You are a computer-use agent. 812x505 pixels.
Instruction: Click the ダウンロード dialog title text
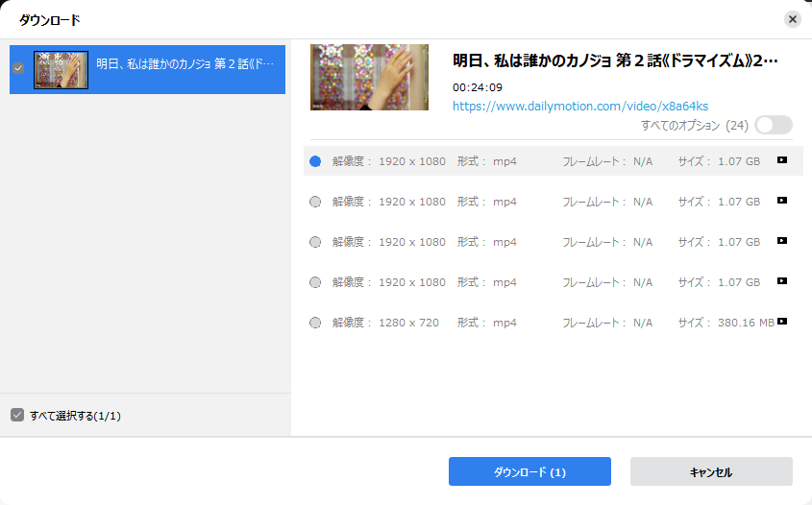pos(50,20)
